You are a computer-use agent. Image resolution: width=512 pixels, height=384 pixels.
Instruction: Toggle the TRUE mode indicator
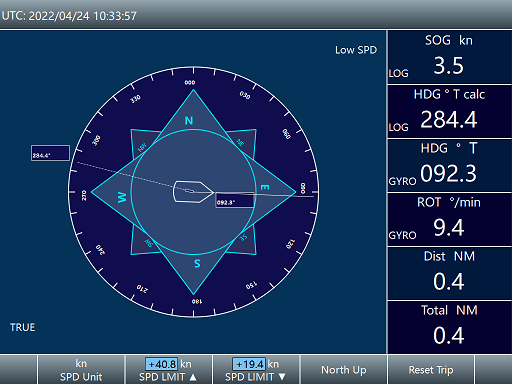coord(22,327)
